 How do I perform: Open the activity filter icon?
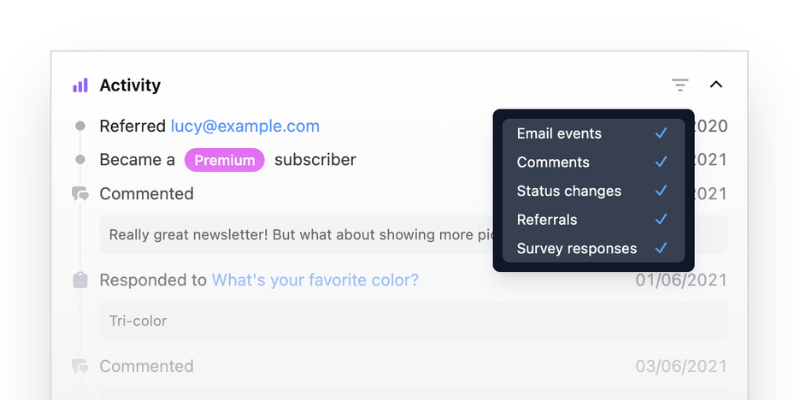pyautogui.click(x=680, y=85)
